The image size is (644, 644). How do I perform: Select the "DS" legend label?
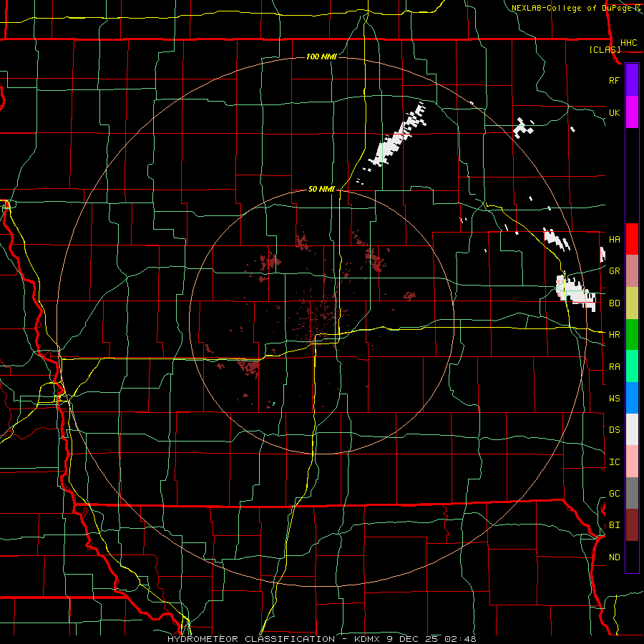614,430
